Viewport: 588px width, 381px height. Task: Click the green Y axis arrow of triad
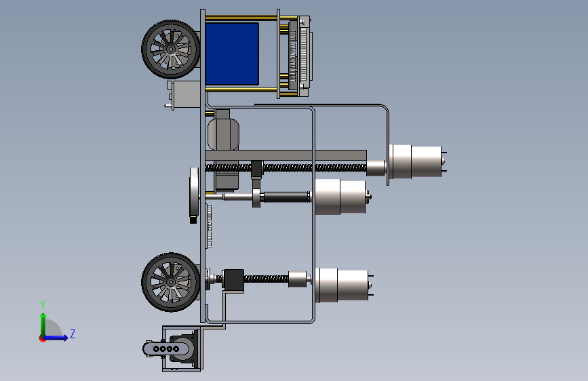pos(43,325)
